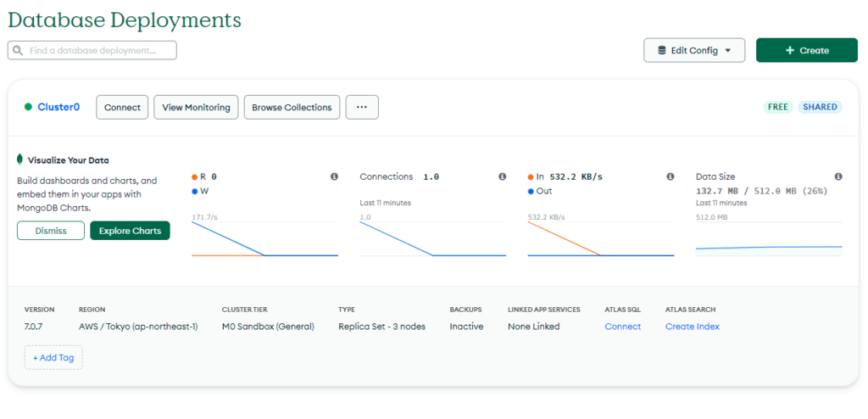Click the Visualize Your Data title
The image size is (868, 419).
[68, 160]
